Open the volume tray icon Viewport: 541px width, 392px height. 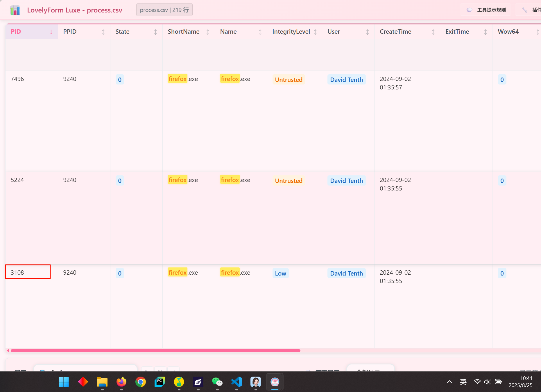tap(488, 382)
